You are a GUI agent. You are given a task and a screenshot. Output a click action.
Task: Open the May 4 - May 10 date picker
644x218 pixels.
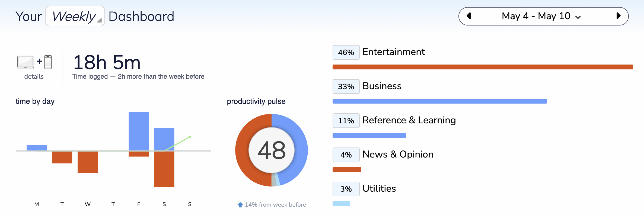(541, 16)
